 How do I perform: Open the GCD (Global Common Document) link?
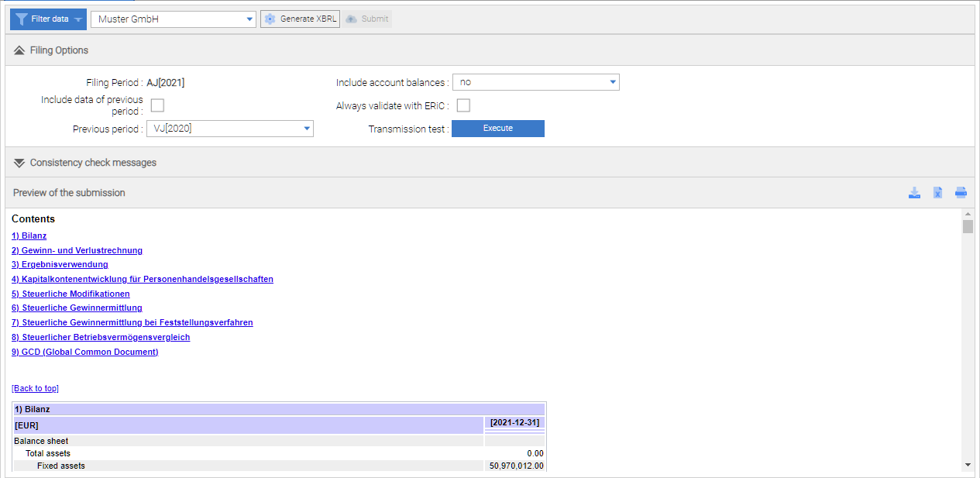tap(84, 352)
